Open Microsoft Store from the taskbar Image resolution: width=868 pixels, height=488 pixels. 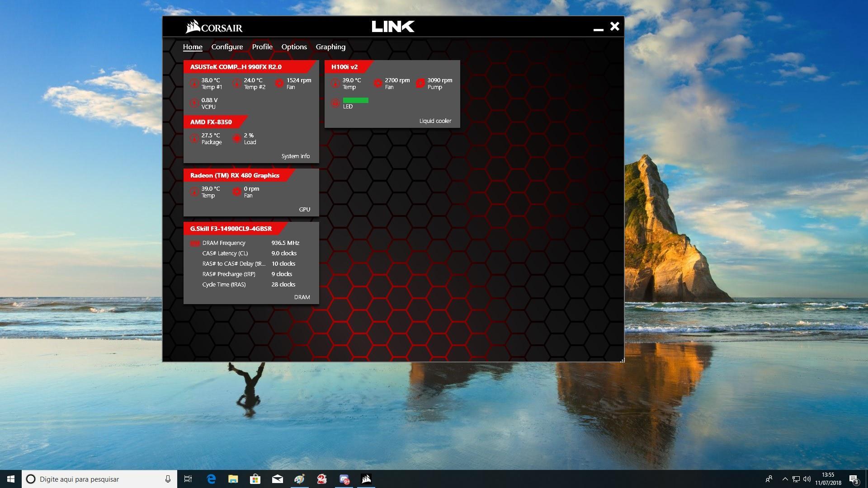255,479
